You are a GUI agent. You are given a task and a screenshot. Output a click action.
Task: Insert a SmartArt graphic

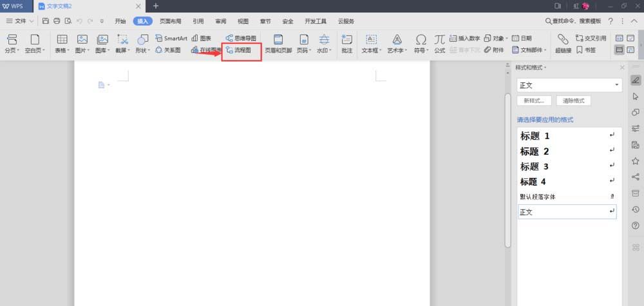[x=171, y=38]
